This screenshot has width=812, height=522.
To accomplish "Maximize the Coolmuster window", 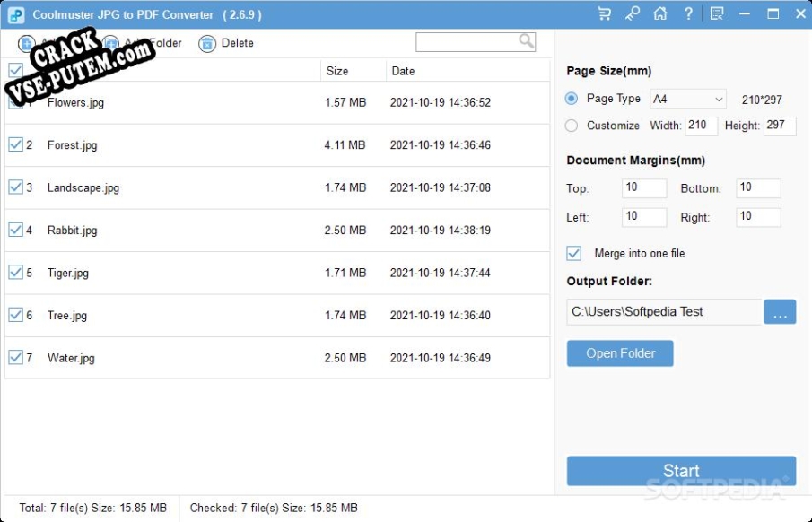I will (773, 14).
